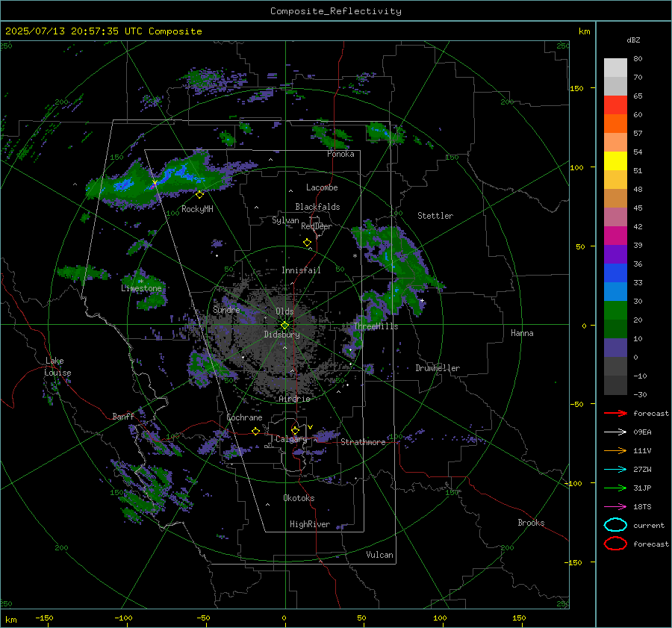
Task: Click the green 31JP arrow in legend
Action: (x=615, y=488)
